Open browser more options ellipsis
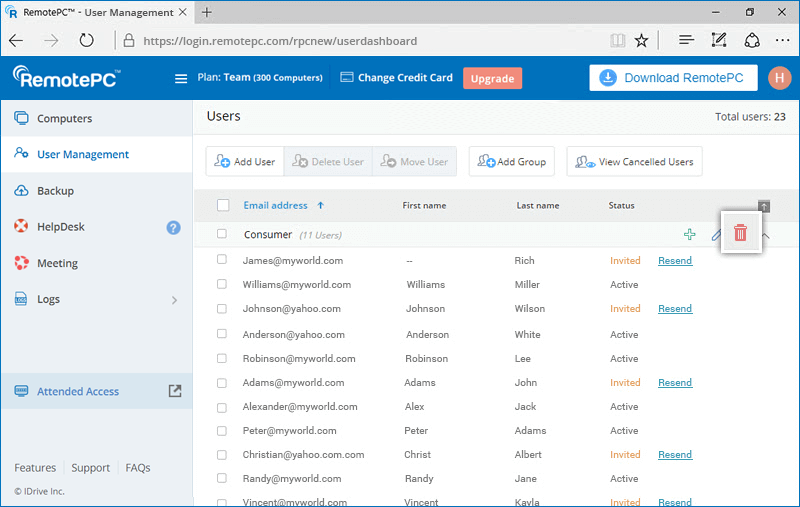The image size is (800, 507). (782, 40)
